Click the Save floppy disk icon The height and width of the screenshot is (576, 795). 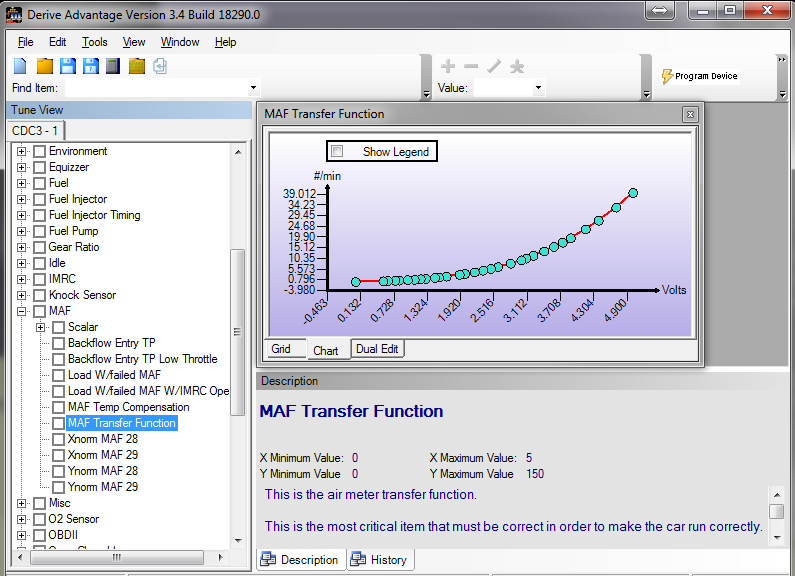[x=67, y=66]
